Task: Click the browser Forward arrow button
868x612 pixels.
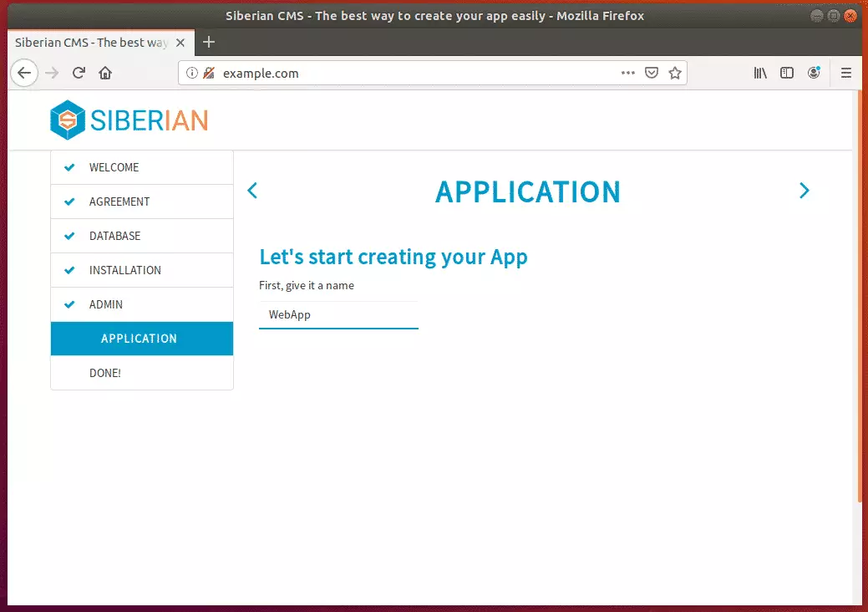Action: click(x=52, y=73)
